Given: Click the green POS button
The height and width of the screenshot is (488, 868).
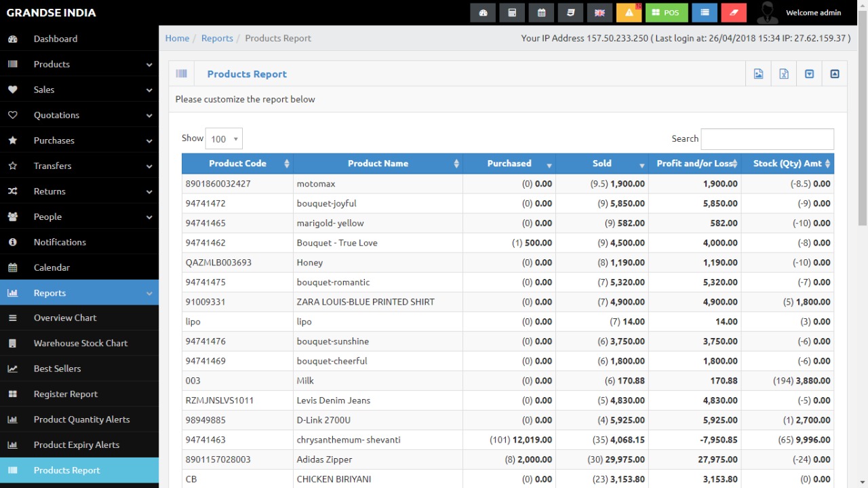Looking at the screenshot, I should pos(667,13).
